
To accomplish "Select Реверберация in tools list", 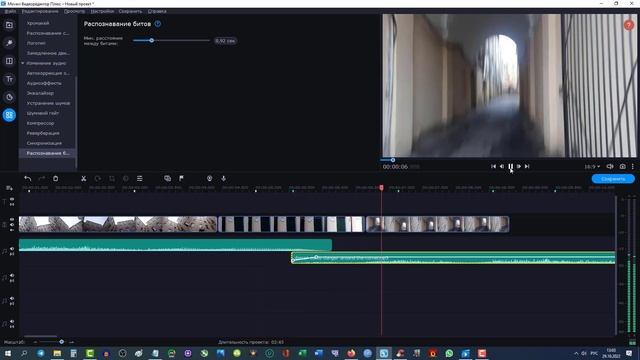I will click(x=43, y=133).
